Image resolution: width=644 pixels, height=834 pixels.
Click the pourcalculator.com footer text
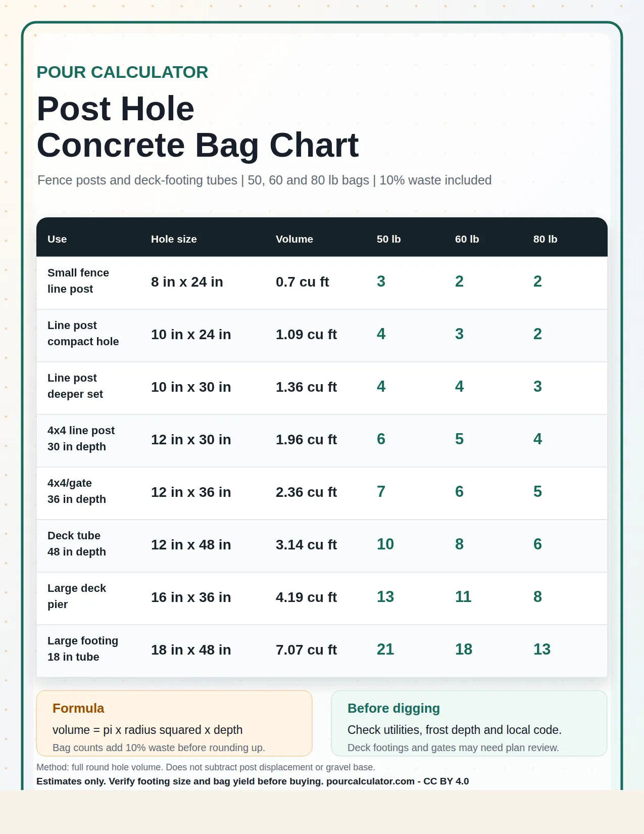370,781
